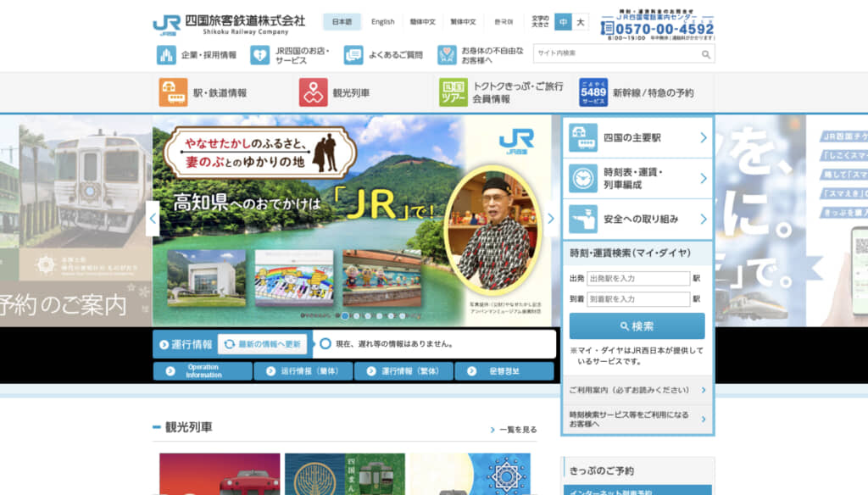Click the 観光列車 section heading above thumbnails
868x495 pixels.
189,427
